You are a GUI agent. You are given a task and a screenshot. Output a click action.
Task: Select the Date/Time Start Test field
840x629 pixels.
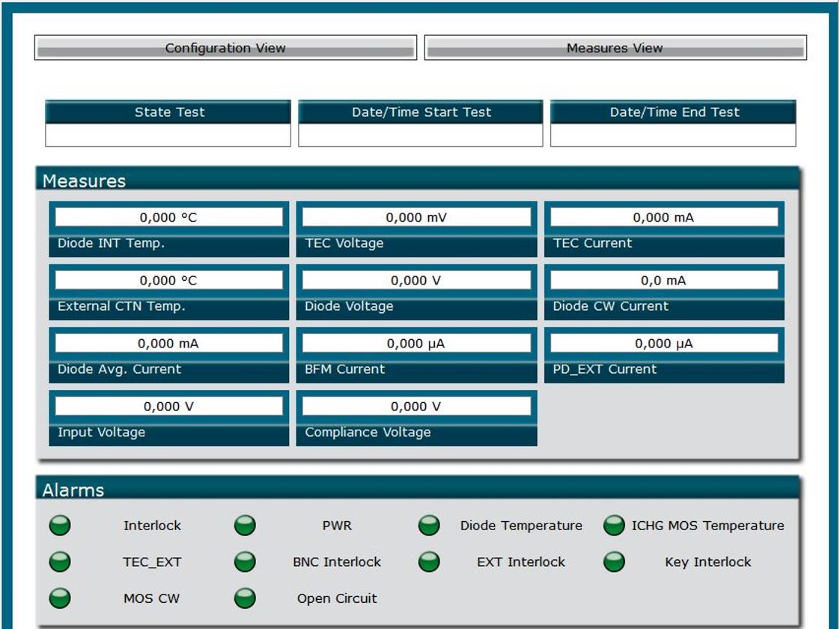tap(421, 135)
